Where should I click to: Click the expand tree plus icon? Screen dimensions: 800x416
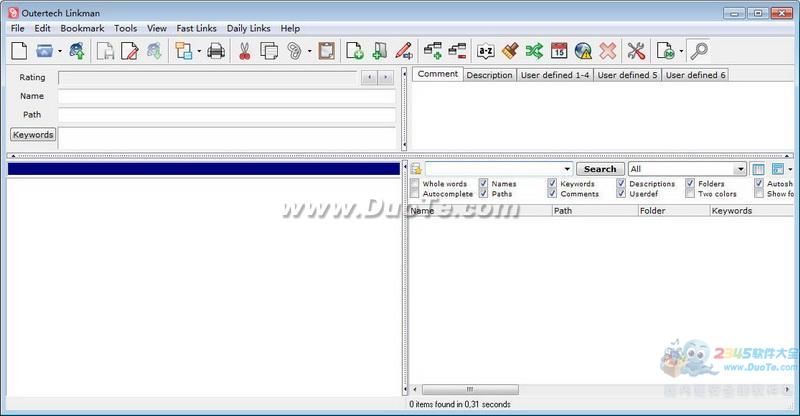tap(433, 51)
